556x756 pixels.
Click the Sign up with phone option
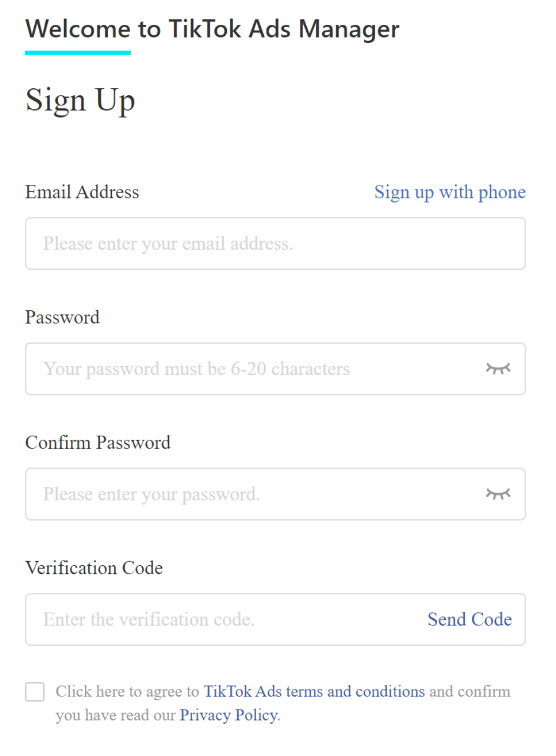[449, 192]
